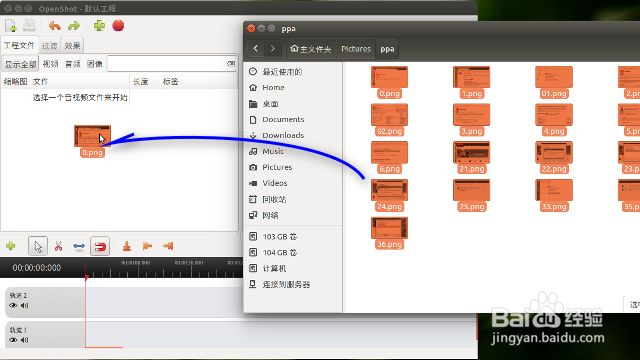Select the 1.png thumbnail in ppa folder

pyautogui.click(x=471, y=77)
